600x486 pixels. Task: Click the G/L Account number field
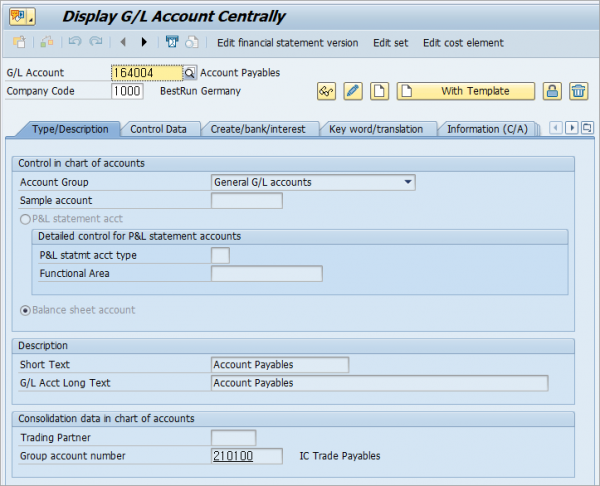(x=147, y=73)
